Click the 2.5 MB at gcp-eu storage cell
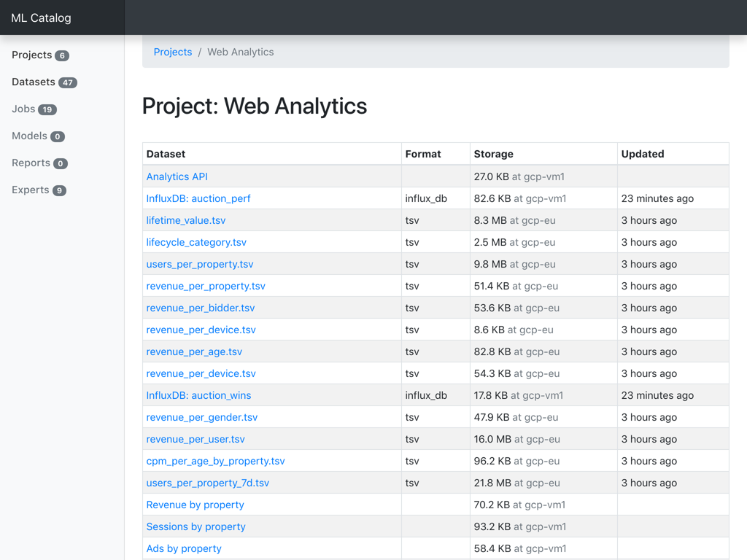Screen dimensions: 747x560 (x=543, y=242)
